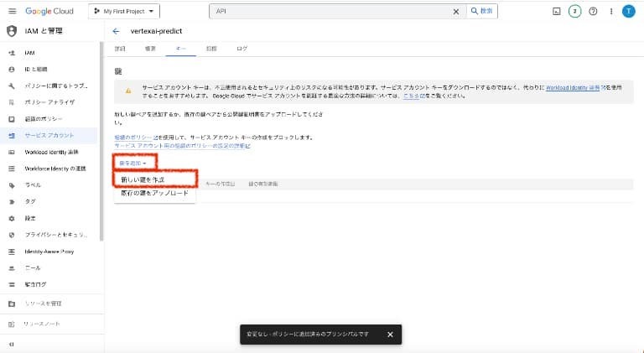644x353 pixels.
Task: Switch to the ログ logs tab
Action: 241,49
